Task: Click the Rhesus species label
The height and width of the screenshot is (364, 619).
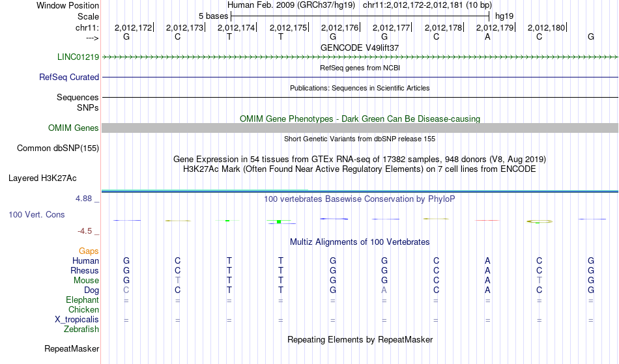Action: (85, 270)
